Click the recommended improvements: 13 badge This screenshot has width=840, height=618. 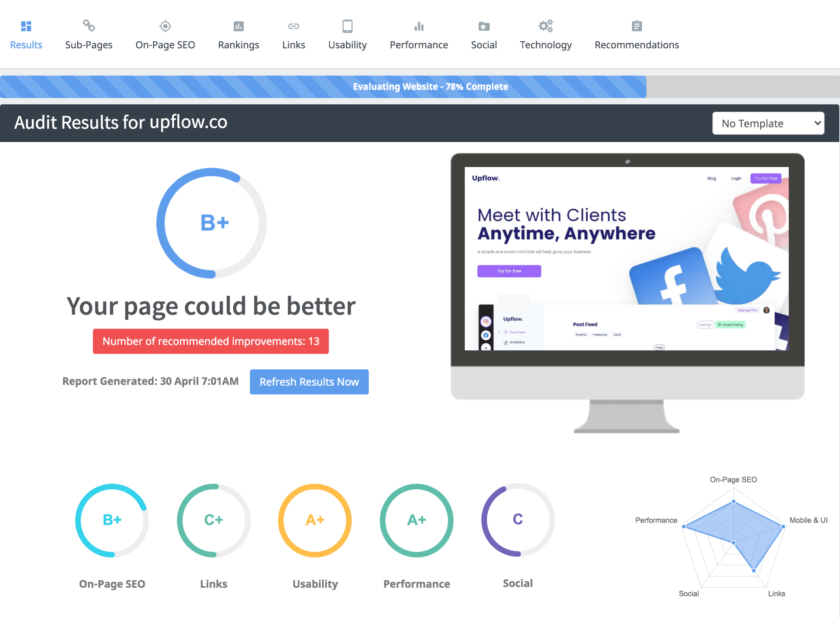point(210,341)
